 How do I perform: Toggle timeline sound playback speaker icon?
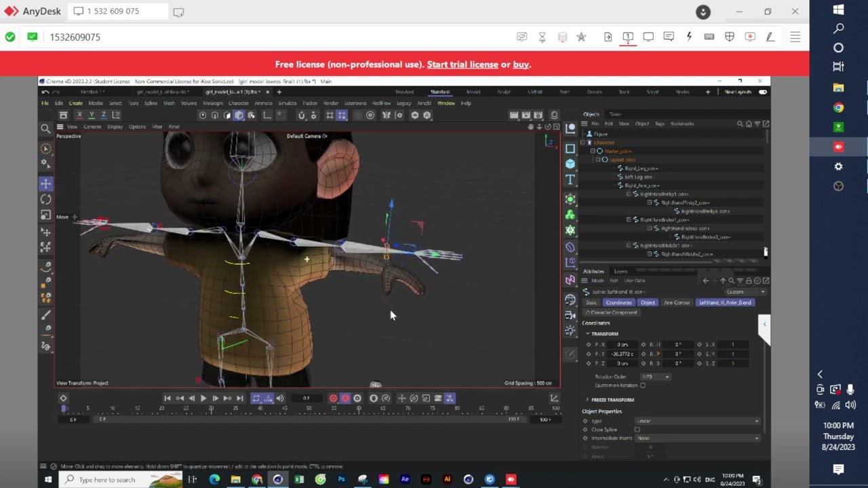[x=280, y=399]
